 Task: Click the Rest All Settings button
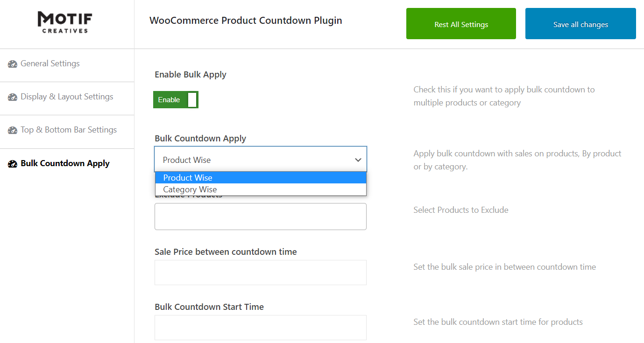click(x=461, y=24)
